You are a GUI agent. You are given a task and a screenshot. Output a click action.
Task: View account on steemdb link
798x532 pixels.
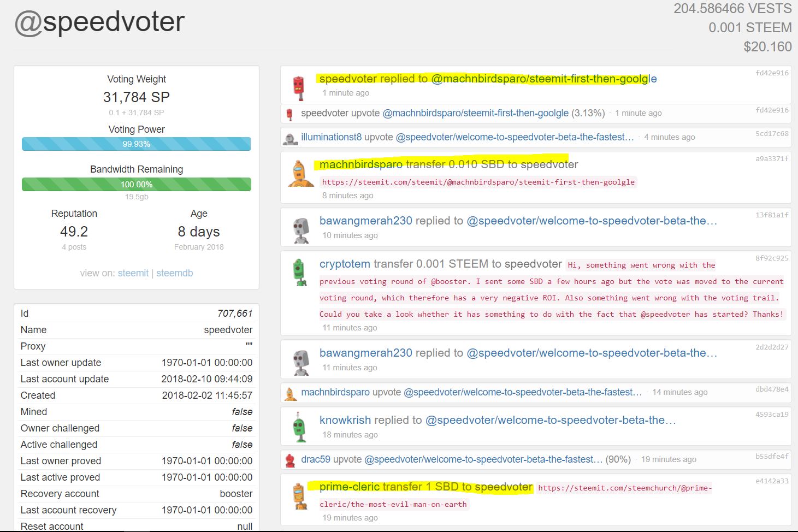click(x=175, y=273)
